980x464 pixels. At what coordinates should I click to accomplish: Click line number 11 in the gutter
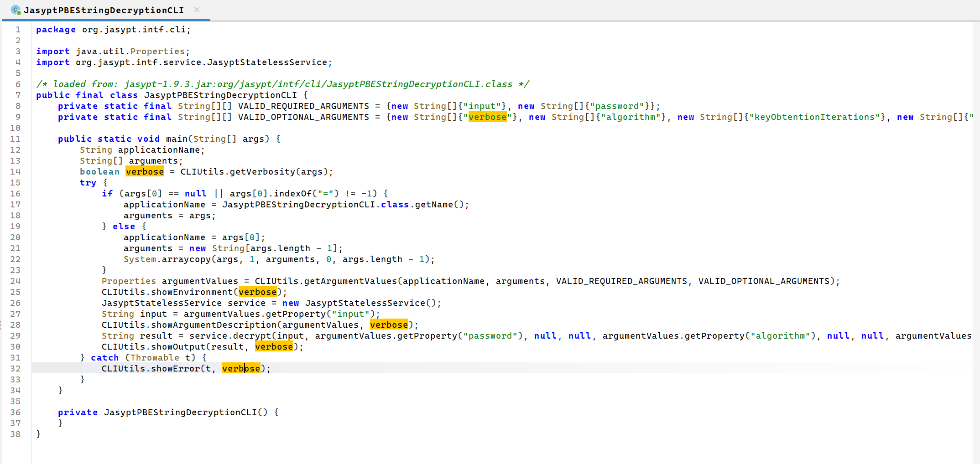[x=16, y=139]
